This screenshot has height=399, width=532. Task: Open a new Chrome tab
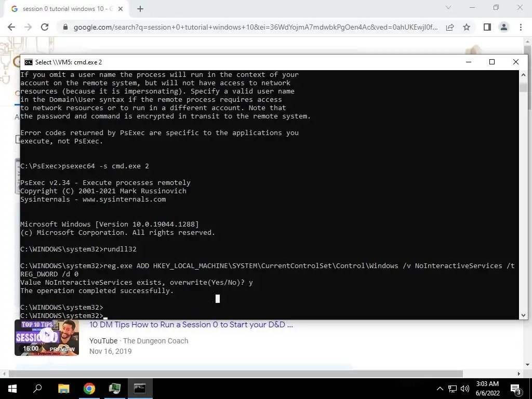140,9
